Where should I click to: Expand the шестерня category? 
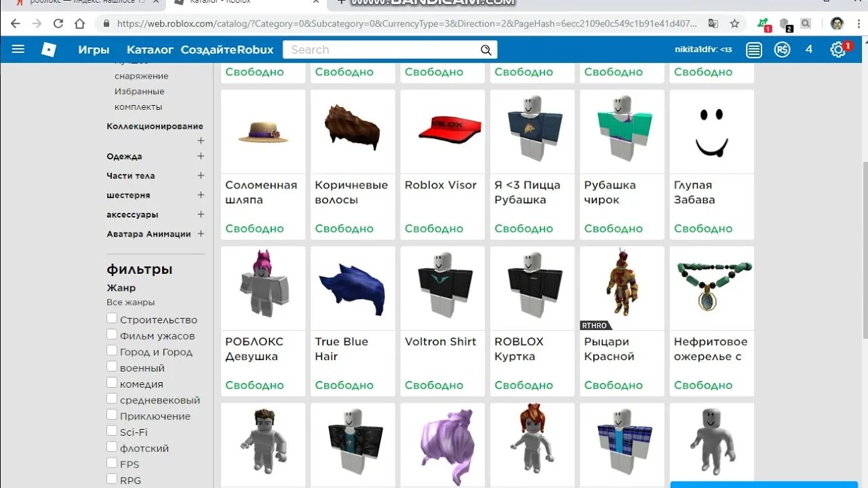(201, 195)
